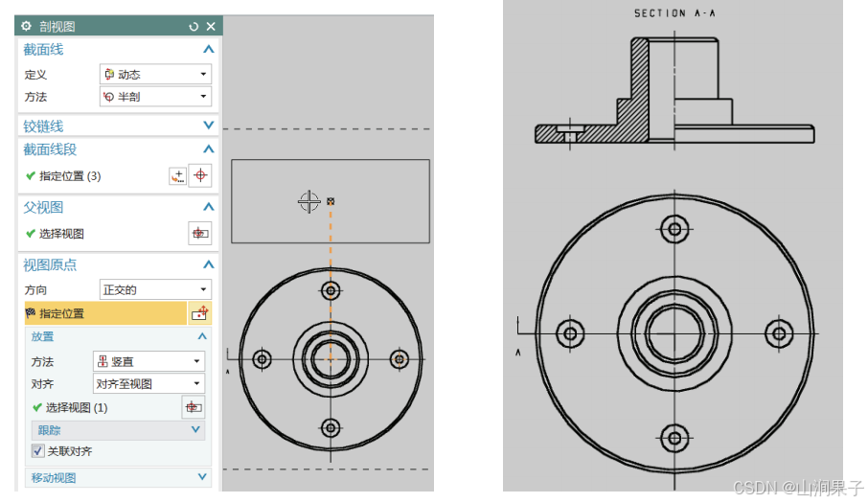Click top bolt hole in left drawing

(x=331, y=290)
